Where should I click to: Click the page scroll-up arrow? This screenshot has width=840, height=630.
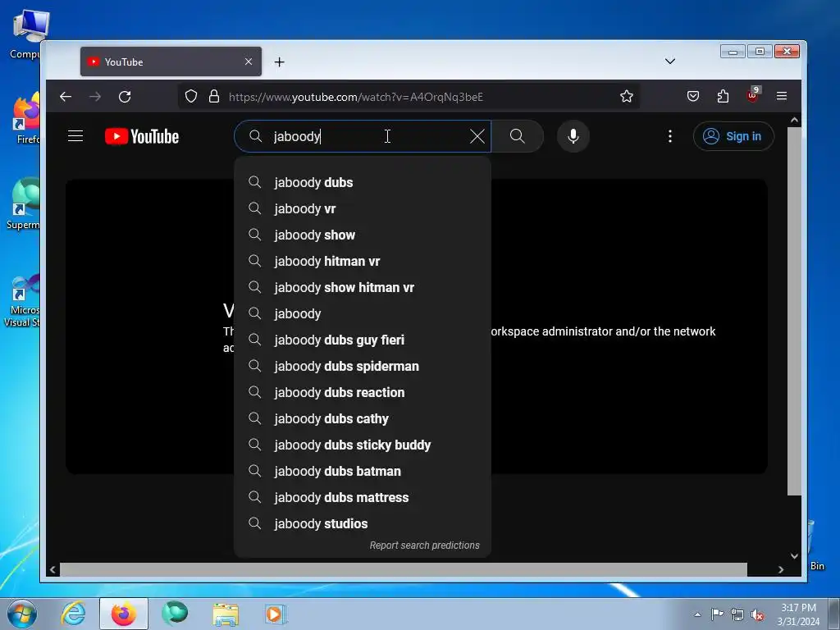(794, 120)
